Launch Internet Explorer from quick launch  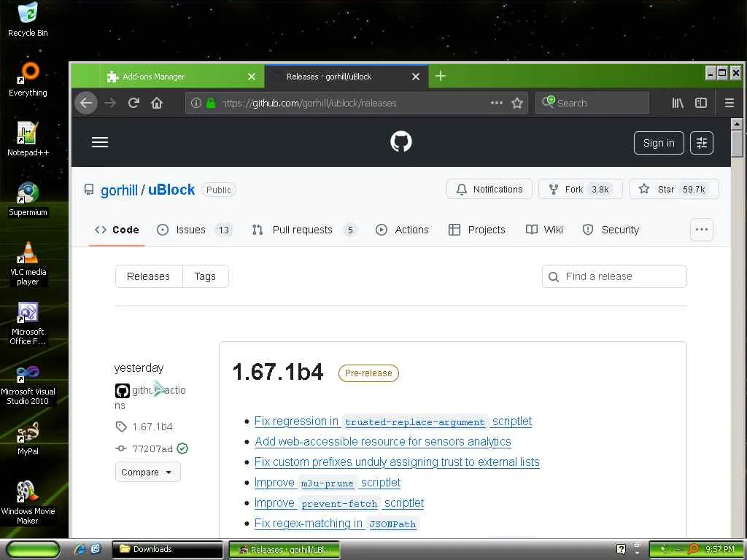80,549
